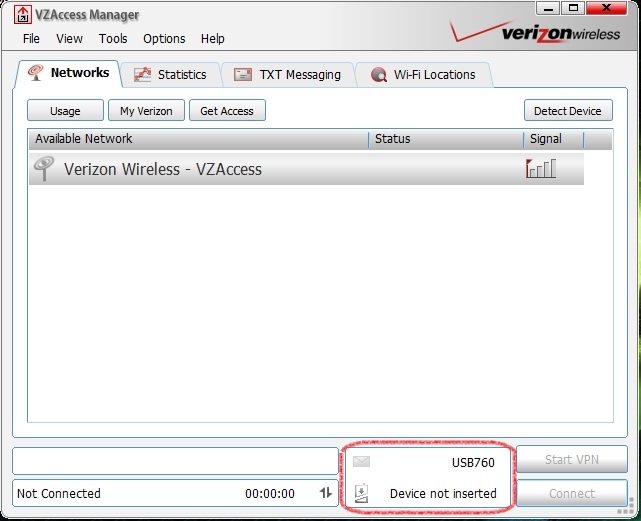Click the Not Connected status text
Viewport: 641px width, 521px height.
59,494
